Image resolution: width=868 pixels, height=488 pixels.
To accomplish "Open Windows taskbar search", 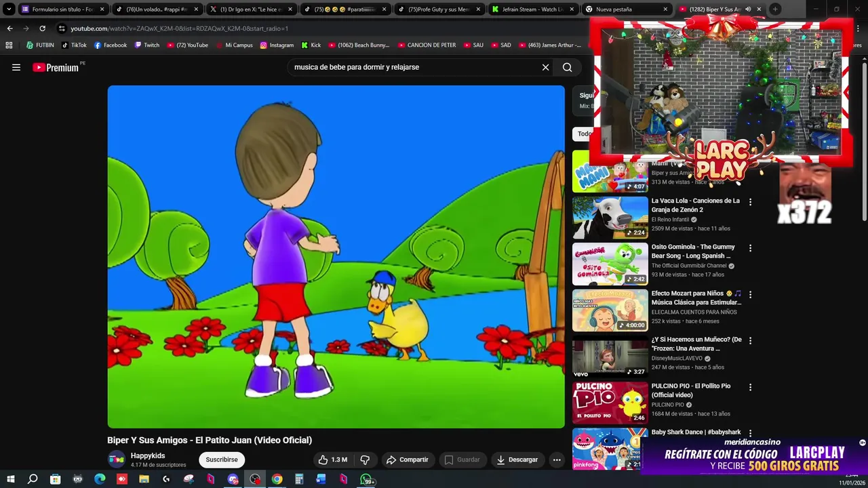I will (x=33, y=479).
